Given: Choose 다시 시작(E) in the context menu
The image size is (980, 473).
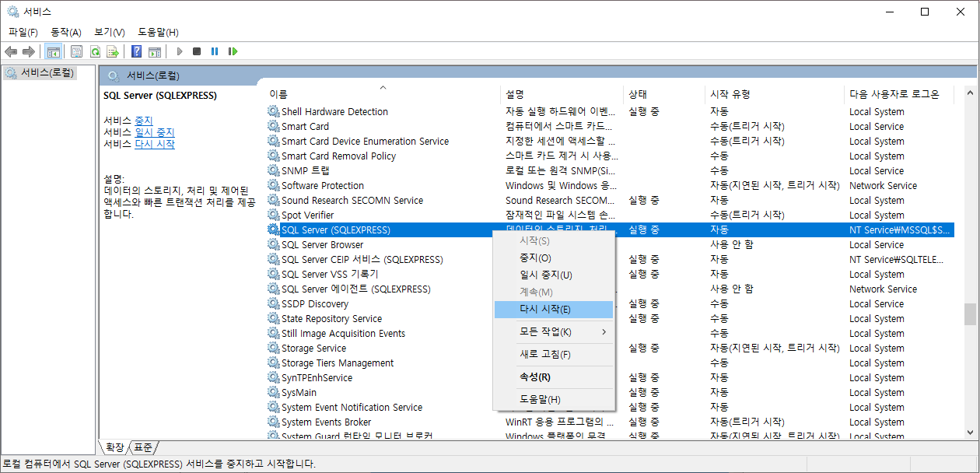Looking at the screenshot, I should (x=554, y=309).
